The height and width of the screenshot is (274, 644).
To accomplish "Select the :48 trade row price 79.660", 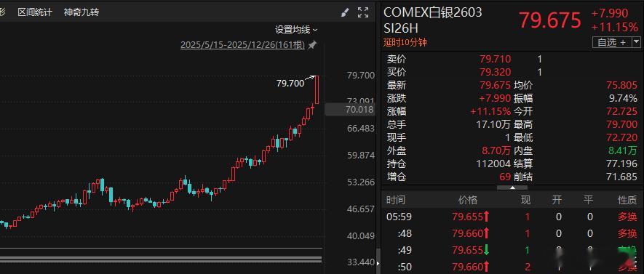I will [467, 233].
